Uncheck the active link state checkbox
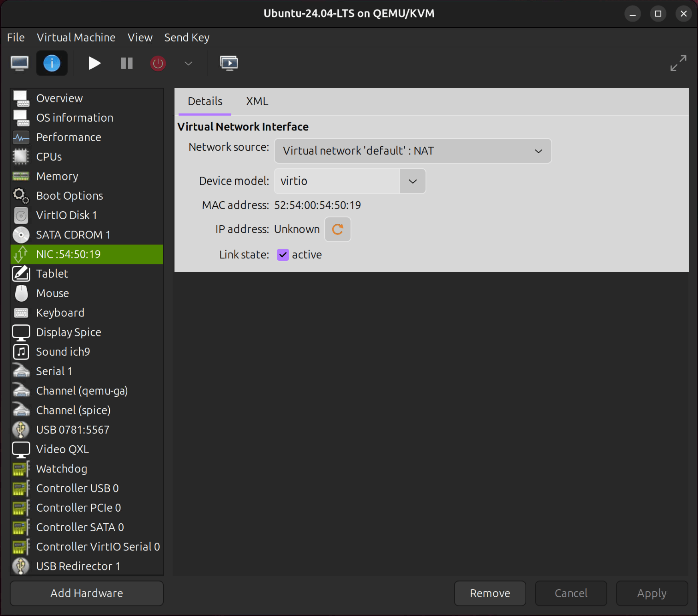698x616 pixels. (283, 255)
